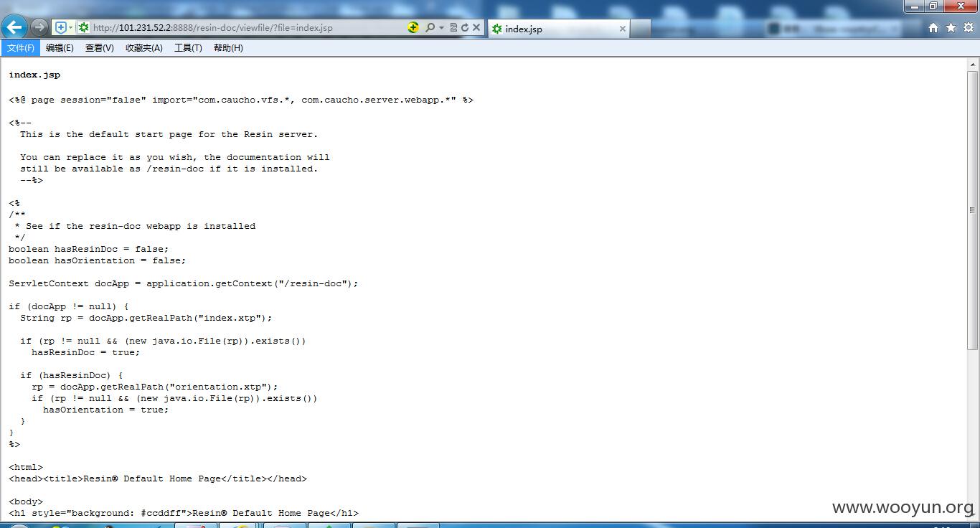Refresh the current page

pyautogui.click(x=465, y=27)
